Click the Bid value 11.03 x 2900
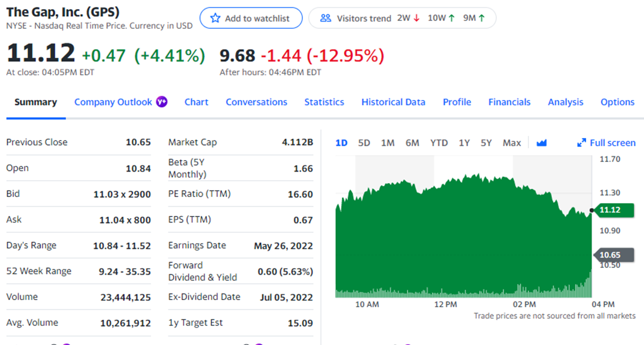This screenshot has height=345, width=644. click(x=122, y=194)
